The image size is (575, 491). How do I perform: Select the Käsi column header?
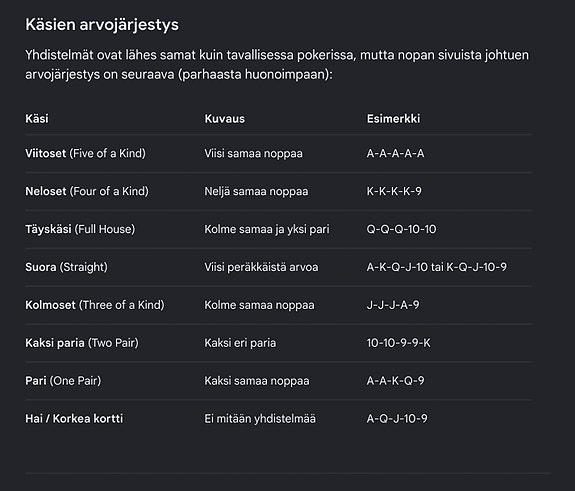(x=37, y=118)
